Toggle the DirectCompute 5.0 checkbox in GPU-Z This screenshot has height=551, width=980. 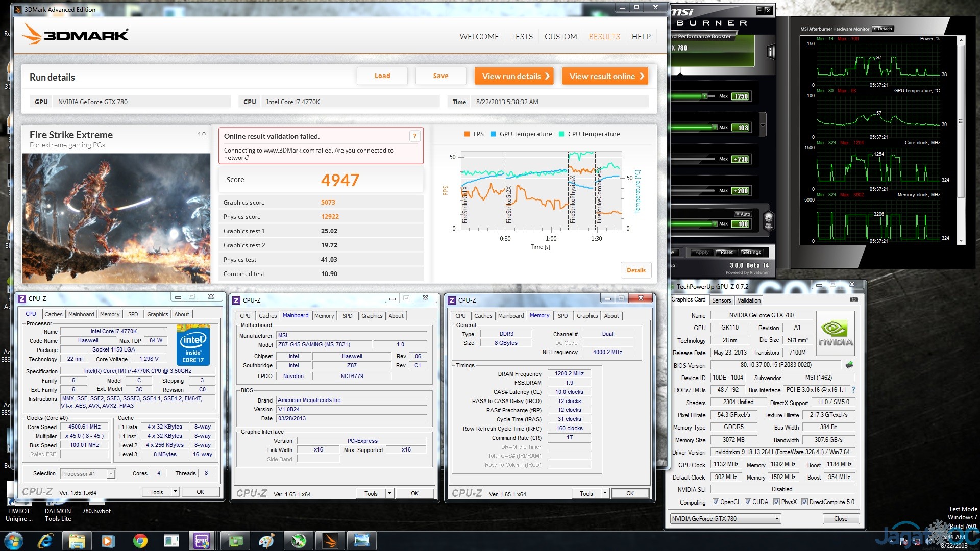pos(804,502)
